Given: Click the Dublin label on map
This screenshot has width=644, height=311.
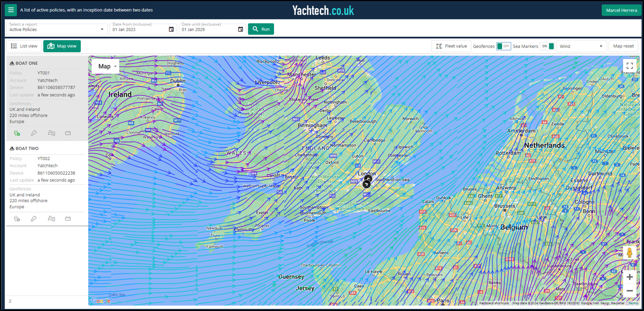Looking at the screenshot, I should pyautogui.click(x=178, y=81).
